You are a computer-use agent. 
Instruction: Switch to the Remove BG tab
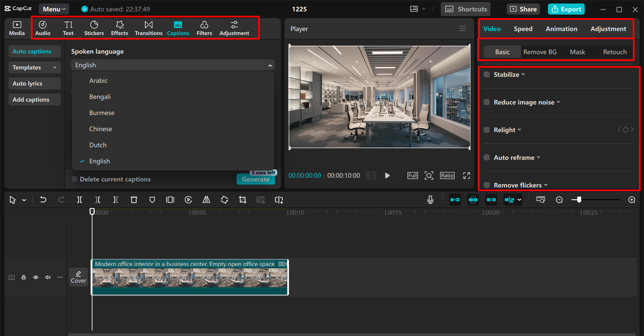pyautogui.click(x=540, y=52)
